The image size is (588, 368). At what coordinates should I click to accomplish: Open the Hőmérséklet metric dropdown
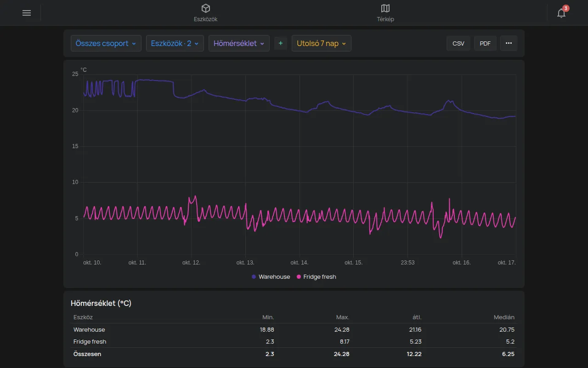(239, 43)
